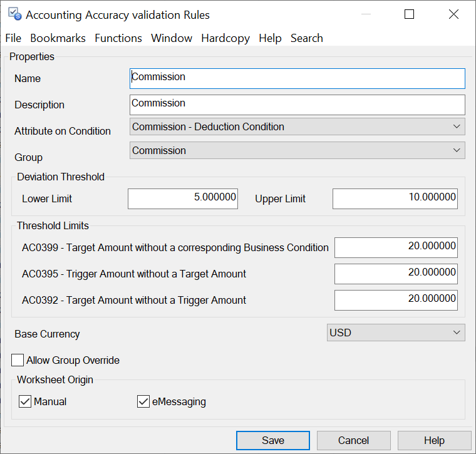Click the Cancel button
Viewport: 476px width, 454px height.
pyautogui.click(x=354, y=440)
